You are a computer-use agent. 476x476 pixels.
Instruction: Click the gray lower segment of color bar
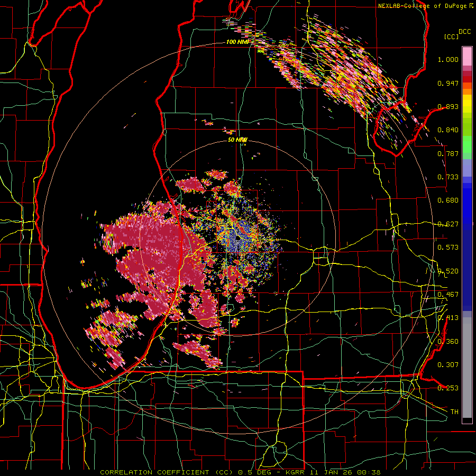click(x=467, y=368)
